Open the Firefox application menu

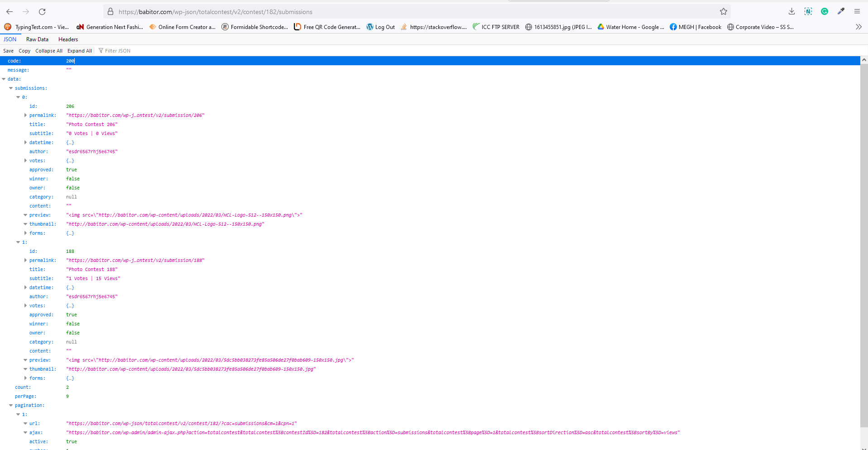click(857, 11)
